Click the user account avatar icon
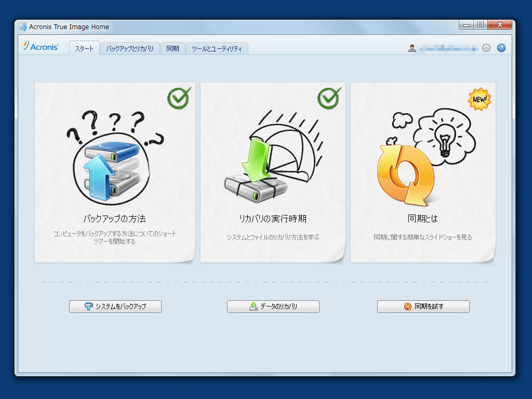 pos(412,48)
